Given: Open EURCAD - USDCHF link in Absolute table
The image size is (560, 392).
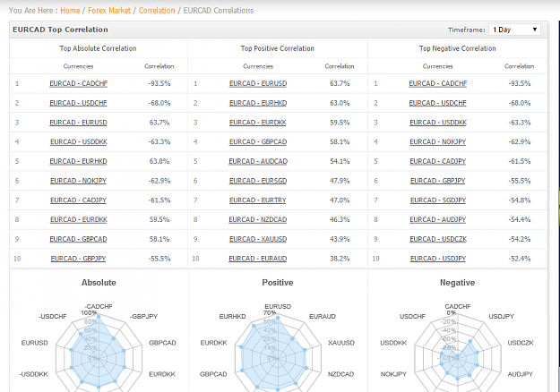Looking at the screenshot, I should pyautogui.click(x=78, y=103).
